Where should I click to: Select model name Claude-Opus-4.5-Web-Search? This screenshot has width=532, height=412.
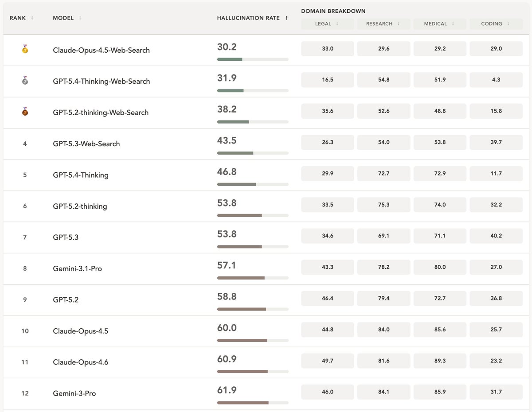click(101, 51)
